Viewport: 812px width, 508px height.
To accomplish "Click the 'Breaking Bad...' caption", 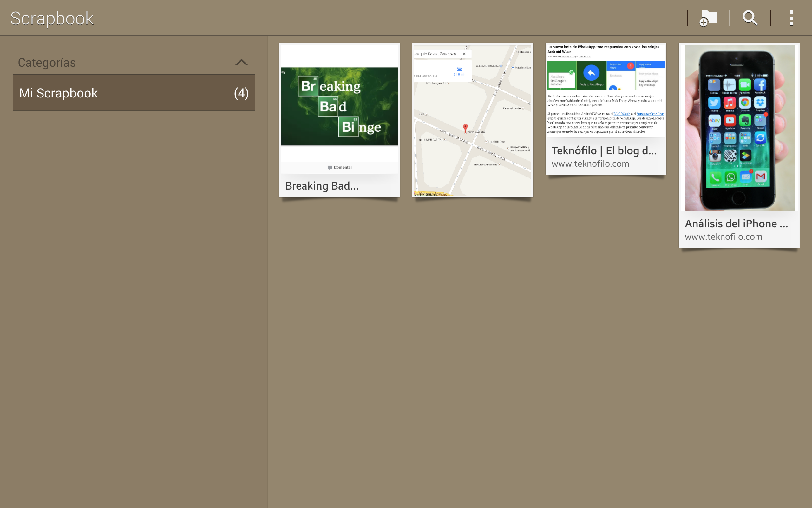I will pos(322,186).
